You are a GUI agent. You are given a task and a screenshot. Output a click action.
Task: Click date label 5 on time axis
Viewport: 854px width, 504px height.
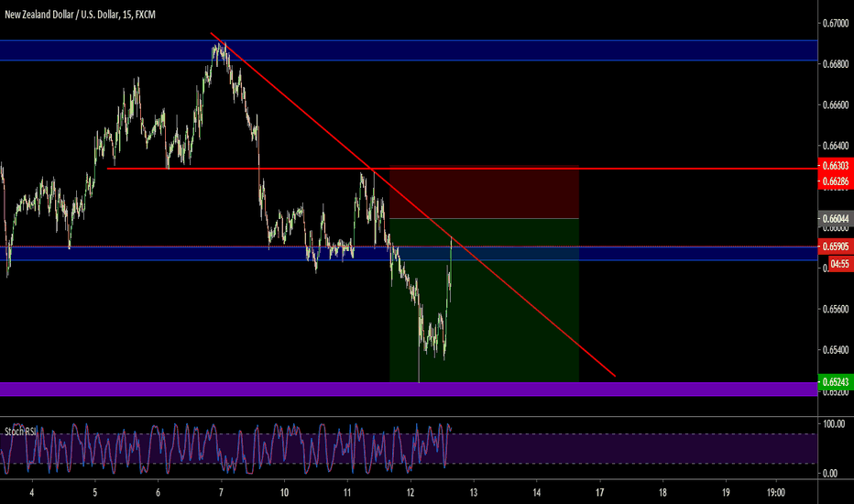click(x=94, y=493)
